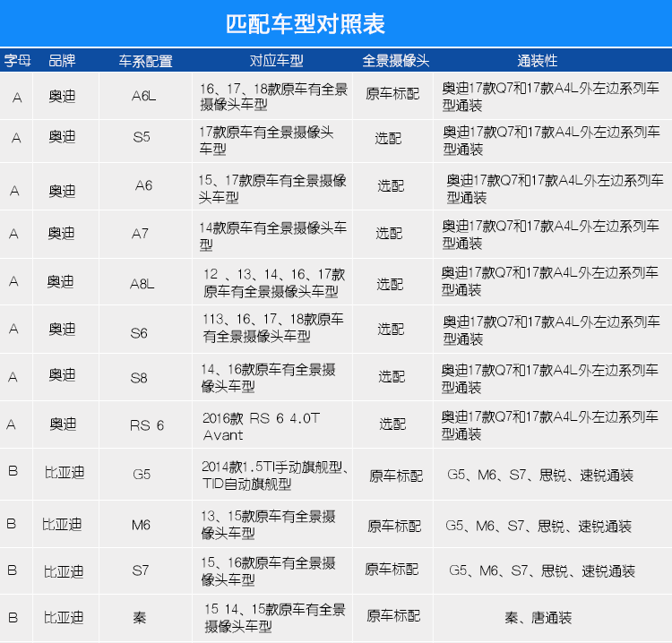Click the 对应车型 column header
672x643 pixels.
pos(277,60)
